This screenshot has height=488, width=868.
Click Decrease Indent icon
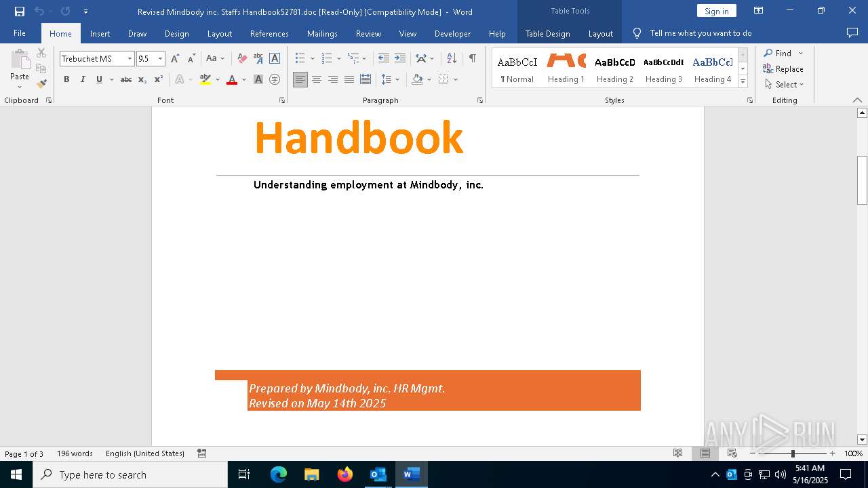click(384, 59)
